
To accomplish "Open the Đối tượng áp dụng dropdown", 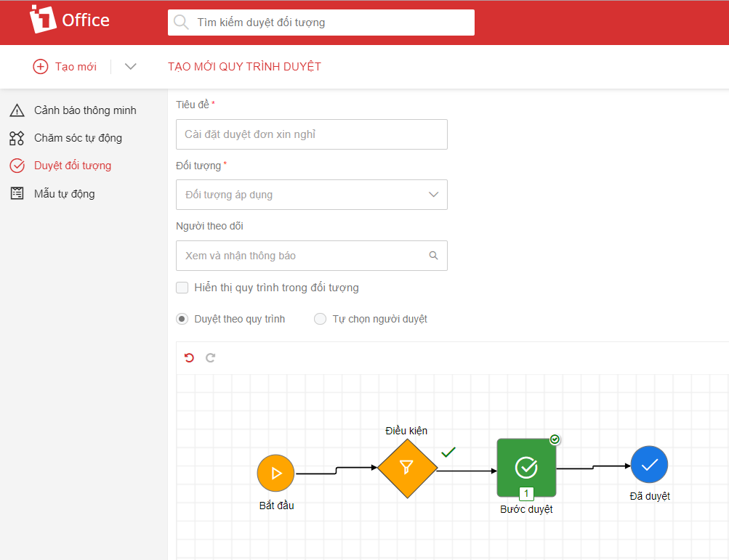I will tap(311, 195).
